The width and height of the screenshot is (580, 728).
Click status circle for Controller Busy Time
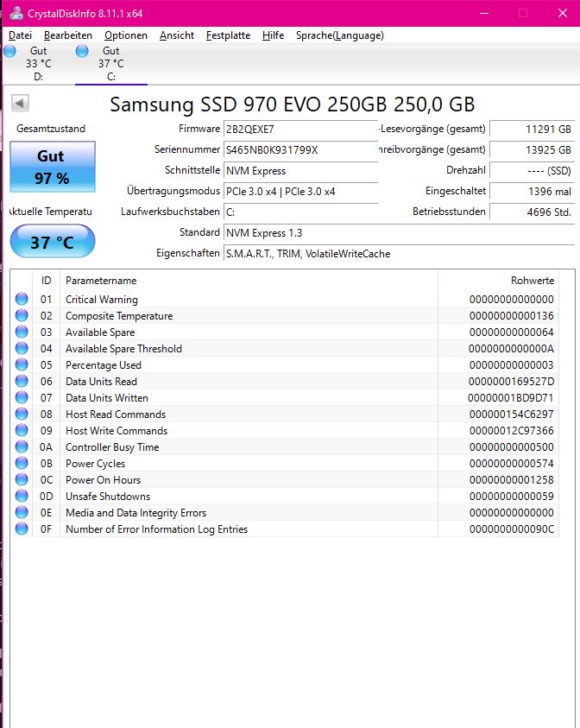pyautogui.click(x=22, y=446)
